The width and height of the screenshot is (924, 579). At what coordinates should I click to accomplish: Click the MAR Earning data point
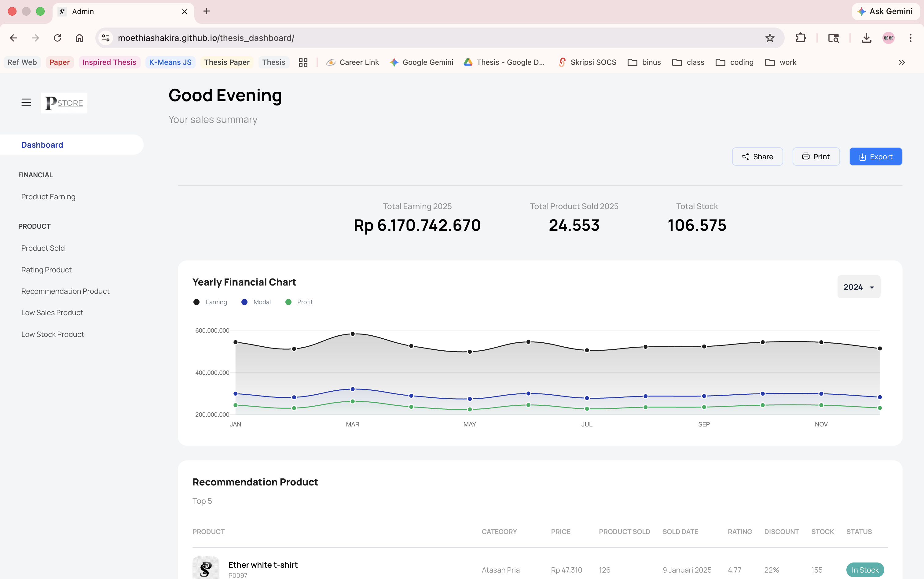(x=353, y=334)
